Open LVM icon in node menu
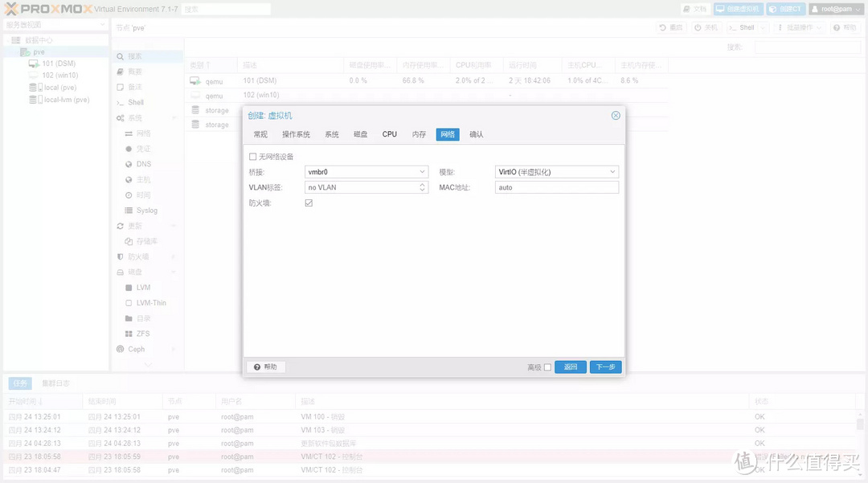868x483 pixels. pyautogui.click(x=129, y=288)
